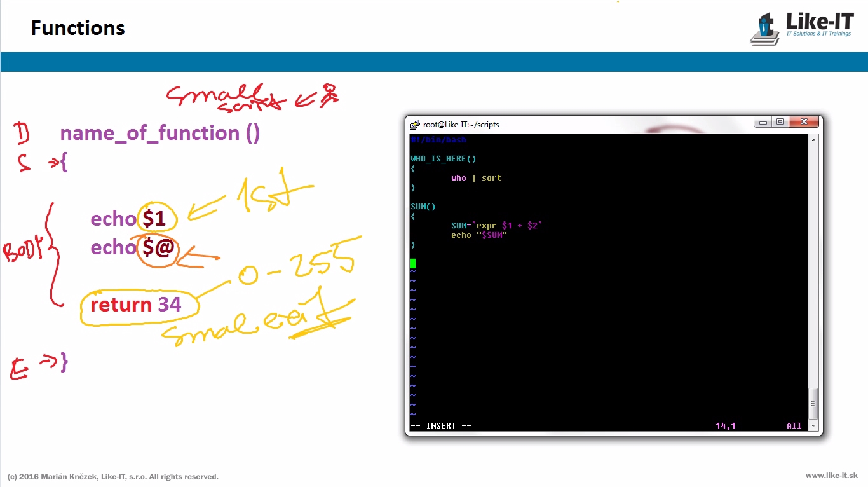Click the terminal title text root@Like-IT:~/scripts
Viewport: 868px width, 487px height.
pyautogui.click(x=461, y=125)
